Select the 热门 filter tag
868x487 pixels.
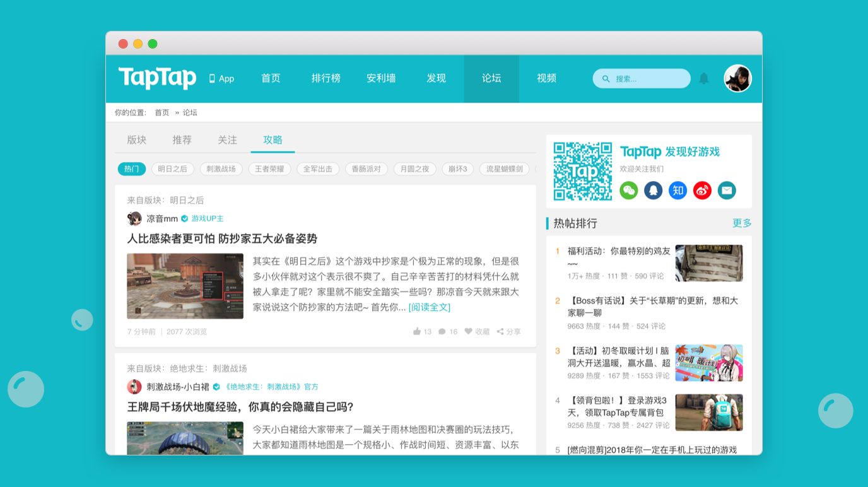(x=131, y=169)
